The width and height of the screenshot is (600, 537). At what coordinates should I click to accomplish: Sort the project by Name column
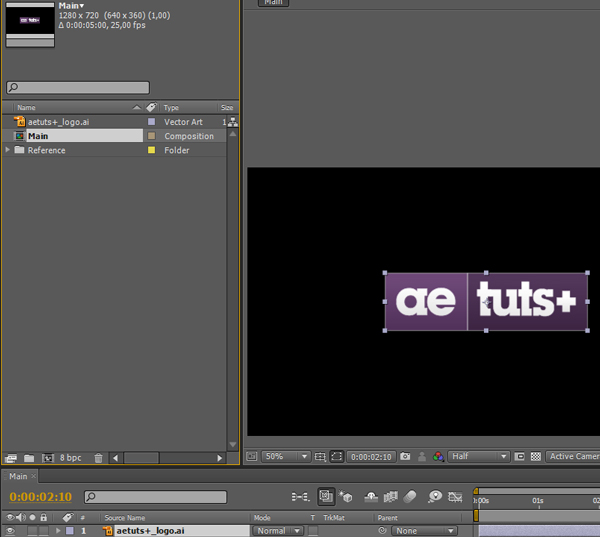point(26,108)
